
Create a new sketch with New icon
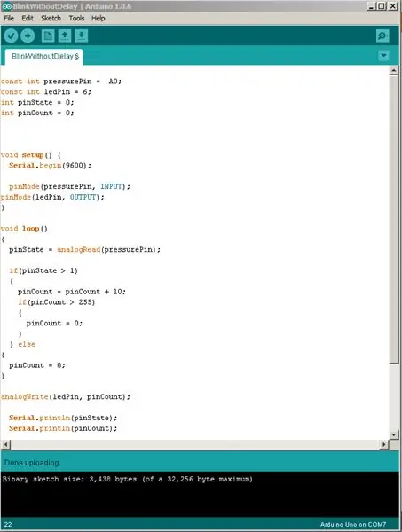click(48, 35)
